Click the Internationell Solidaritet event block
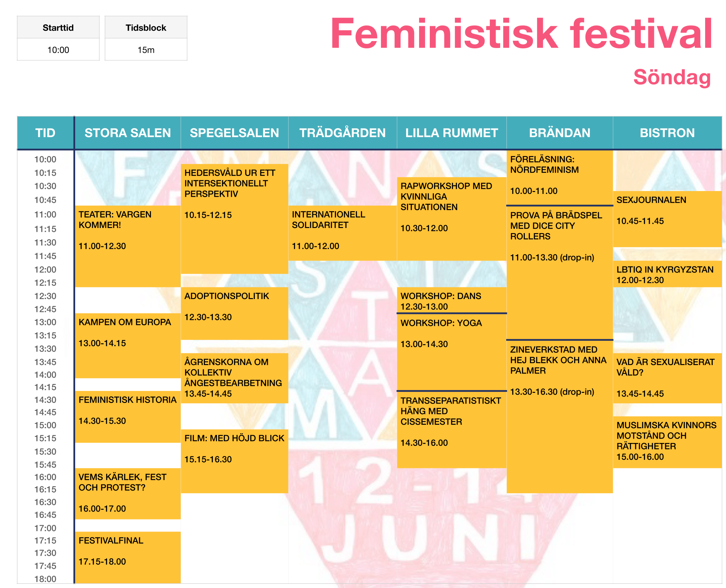 342,233
